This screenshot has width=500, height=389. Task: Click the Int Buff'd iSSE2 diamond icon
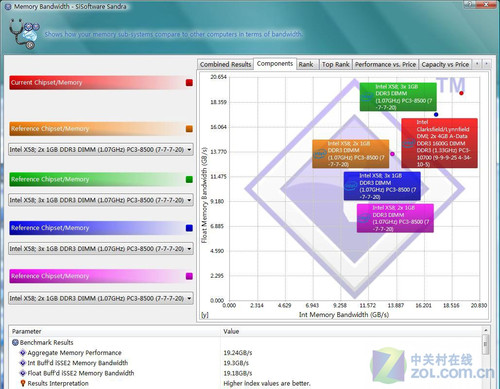[x=23, y=363]
